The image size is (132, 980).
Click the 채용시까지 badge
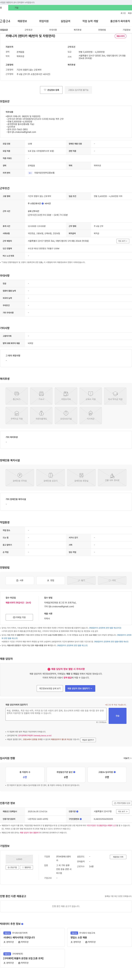point(121,36)
